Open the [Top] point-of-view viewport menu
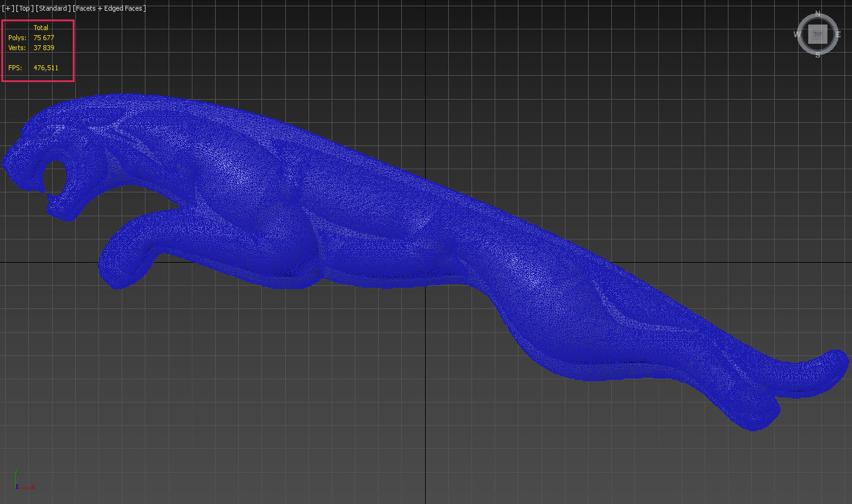852x504 pixels. (24, 8)
